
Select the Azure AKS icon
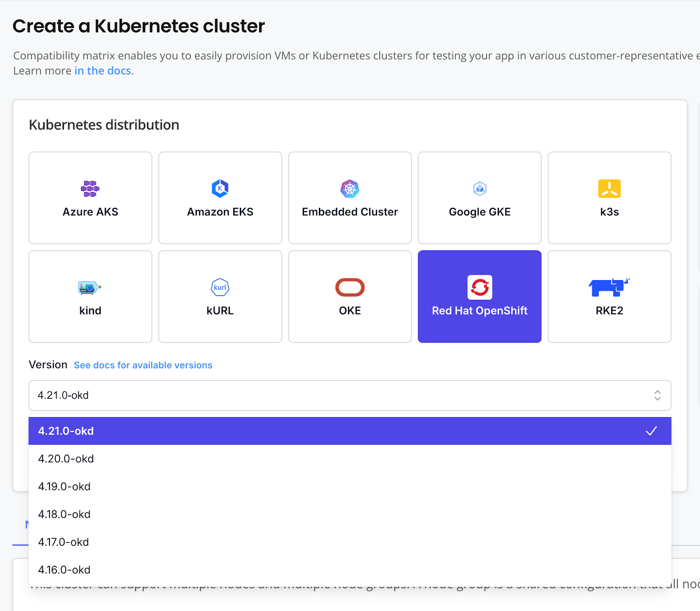90,189
